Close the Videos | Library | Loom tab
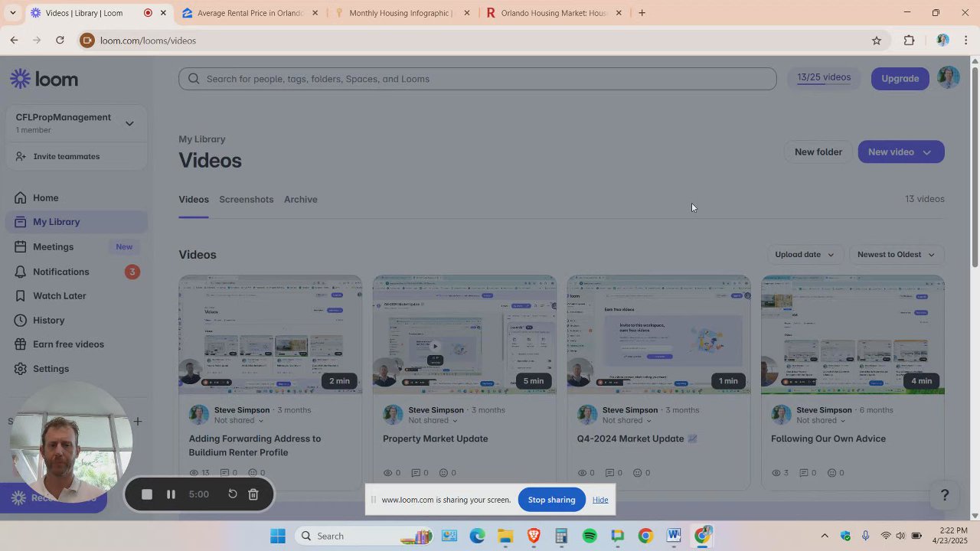This screenshot has height=551, width=980. point(163,13)
